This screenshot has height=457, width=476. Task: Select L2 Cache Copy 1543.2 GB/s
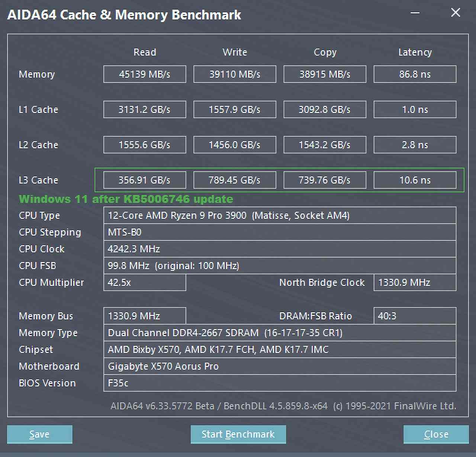tap(325, 145)
